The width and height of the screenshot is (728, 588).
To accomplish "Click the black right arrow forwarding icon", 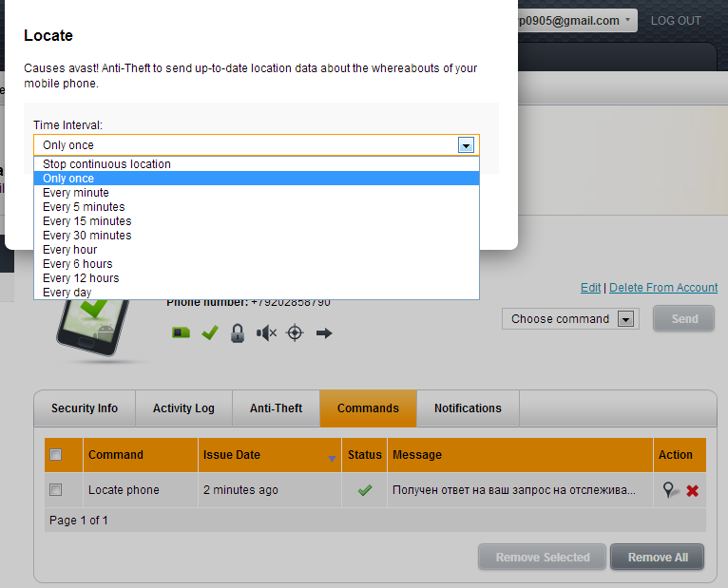I will 324,333.
